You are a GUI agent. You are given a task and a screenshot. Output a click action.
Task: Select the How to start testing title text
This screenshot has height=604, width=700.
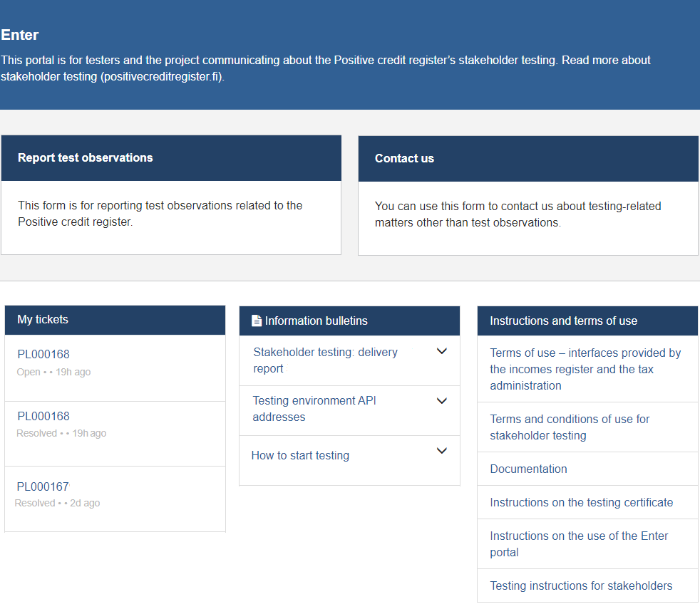click(300, 456)
